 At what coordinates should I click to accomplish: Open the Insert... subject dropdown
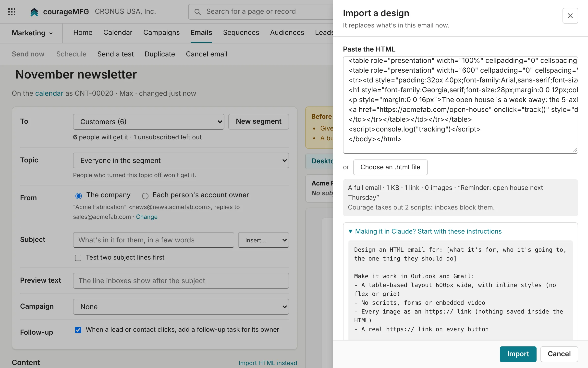tap(263, 240)
